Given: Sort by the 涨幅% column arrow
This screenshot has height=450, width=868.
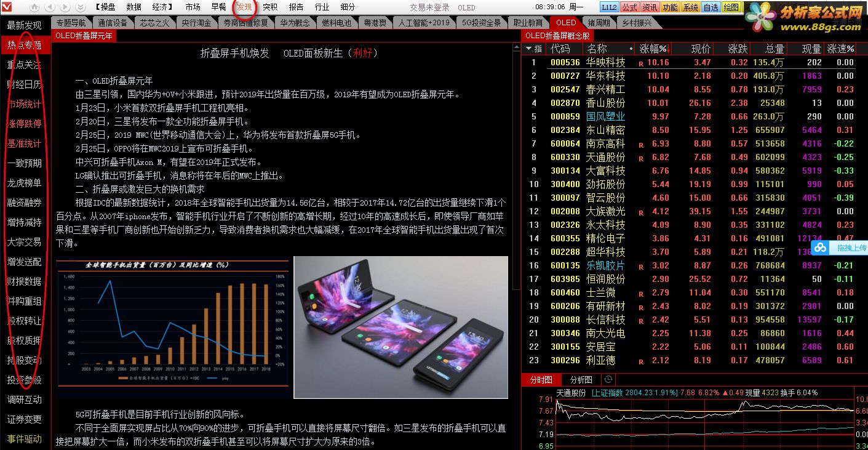Looking at the screenshot, I should pyautogui.click(x=669, y=49).
